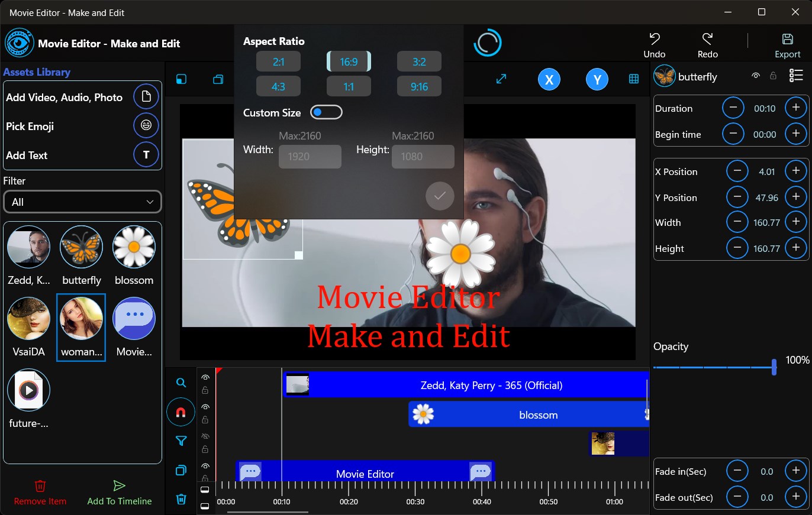Viewport: 812px width, 515px height.
Task: Open the timeline zoom search tool
Action: point(181,383)
